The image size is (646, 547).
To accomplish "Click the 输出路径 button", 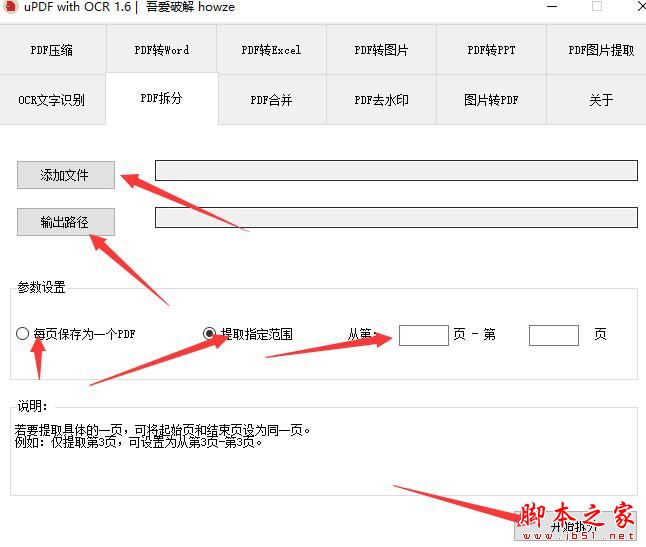I will pyautogui.click(x=66, y=222).
